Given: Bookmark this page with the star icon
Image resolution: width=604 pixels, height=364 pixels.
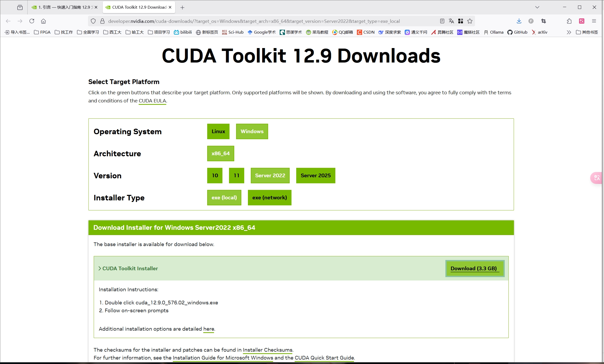Looking at the screenshot, I should click(x=470, y=21).
